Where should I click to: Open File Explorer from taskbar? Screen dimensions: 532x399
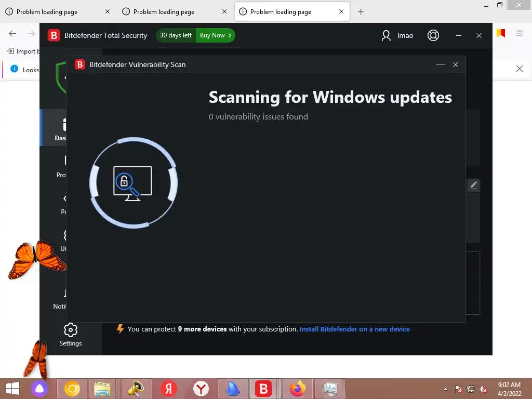102,389
